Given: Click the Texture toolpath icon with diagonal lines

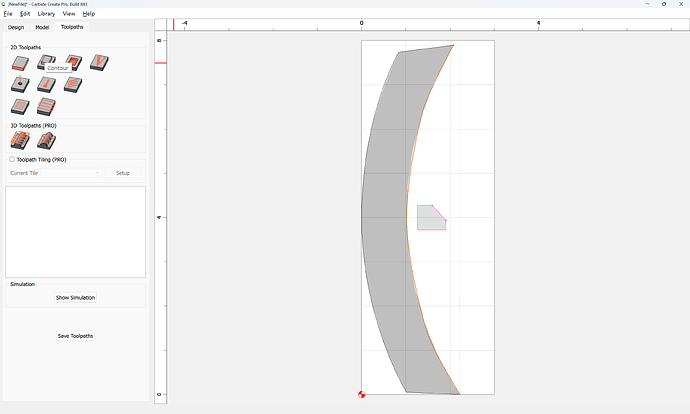Looking at the screenshot, I should coord(73,84).
